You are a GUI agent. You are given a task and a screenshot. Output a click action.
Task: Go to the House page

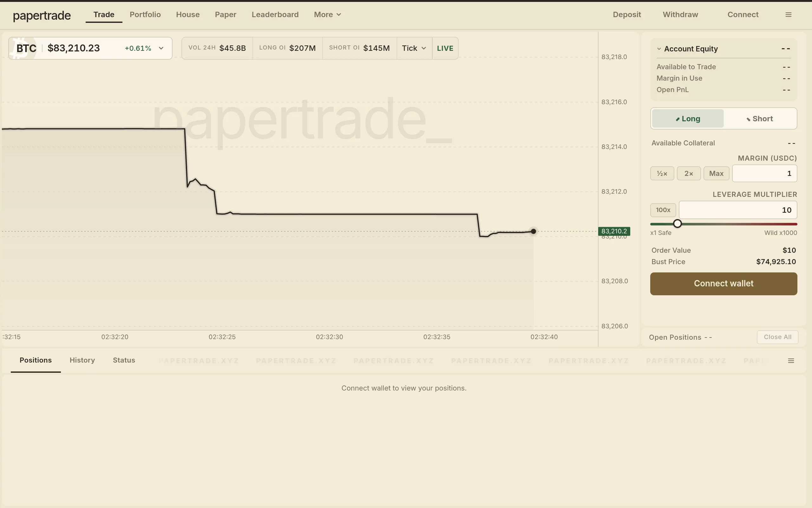(188, 15)
